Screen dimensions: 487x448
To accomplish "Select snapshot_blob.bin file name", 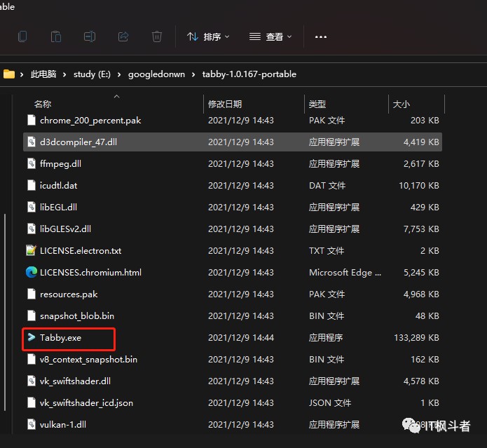I will [77, 316].
